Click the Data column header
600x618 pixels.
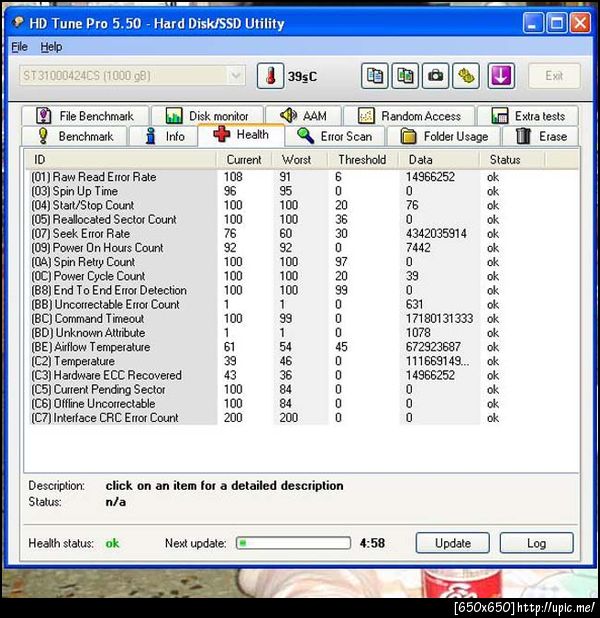pos(438,160)
